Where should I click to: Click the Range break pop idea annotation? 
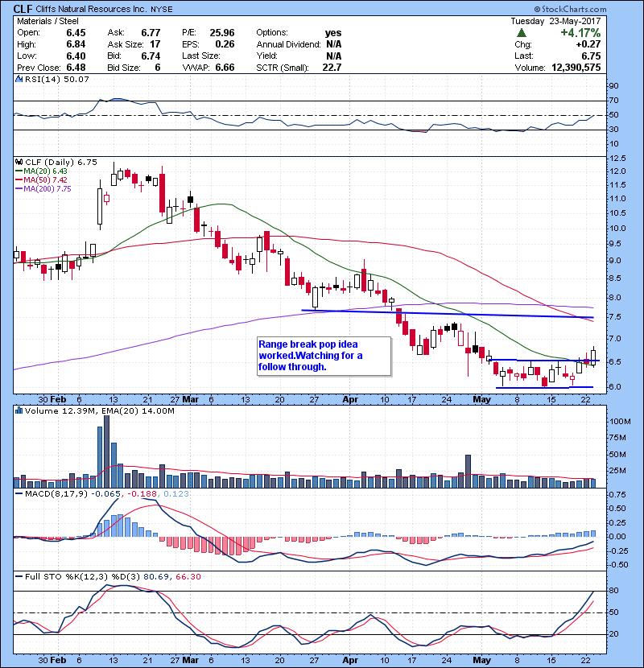pyautogui.click(x=324, y=357)
